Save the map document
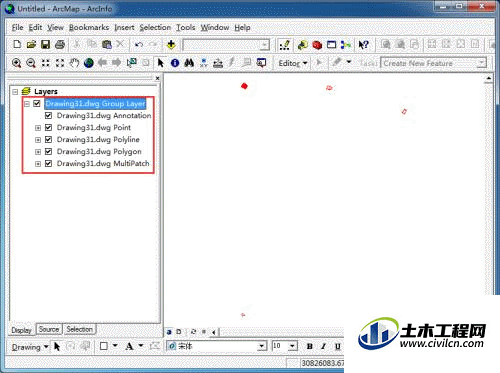The image size is (500, 373). pyautogui.click(x=45, y=44)
